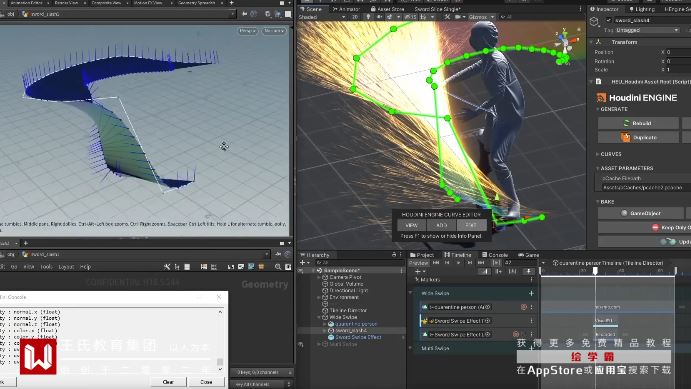Toggle 2D view in the Scene toolbar
The image size is (691, 389).
point(355,17)
